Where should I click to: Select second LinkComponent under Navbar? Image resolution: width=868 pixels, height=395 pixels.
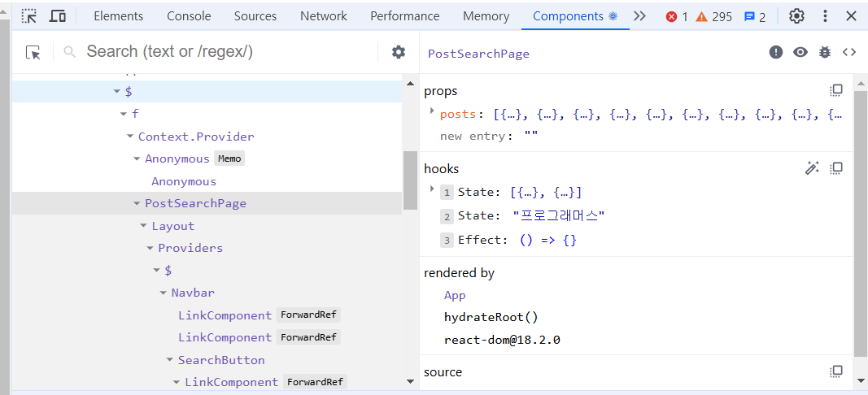pos(225,337)
